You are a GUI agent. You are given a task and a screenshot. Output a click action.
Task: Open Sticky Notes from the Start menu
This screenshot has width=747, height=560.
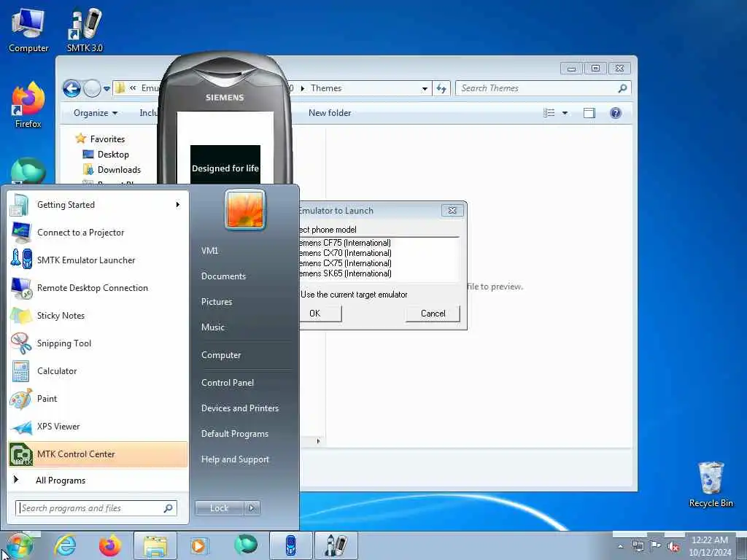[98, 315]
